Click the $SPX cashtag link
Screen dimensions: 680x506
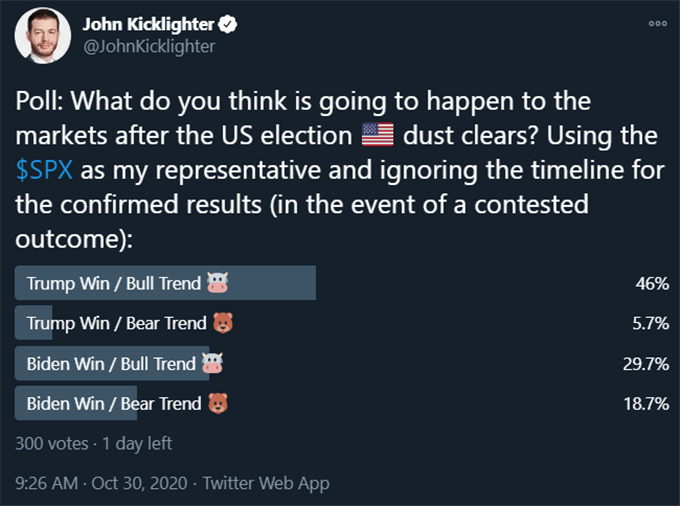[x=44, y=170]
